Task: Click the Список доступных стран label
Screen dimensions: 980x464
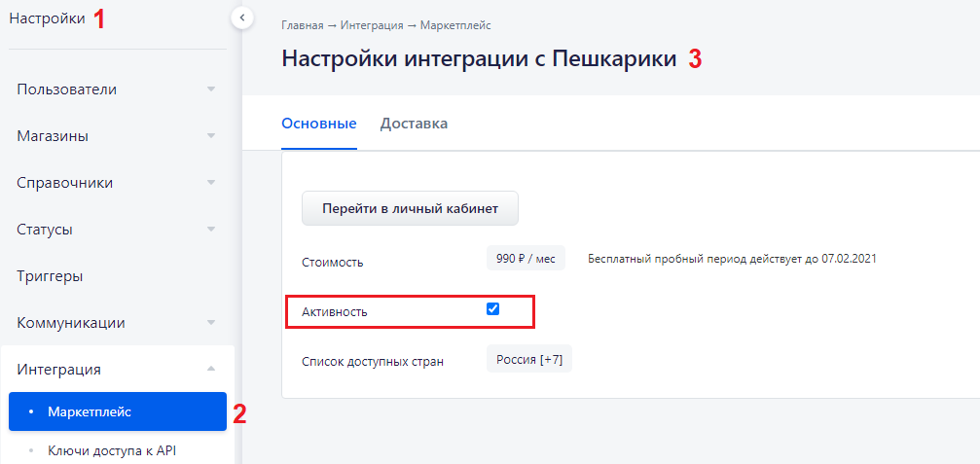Action: [x=373, y=362]
